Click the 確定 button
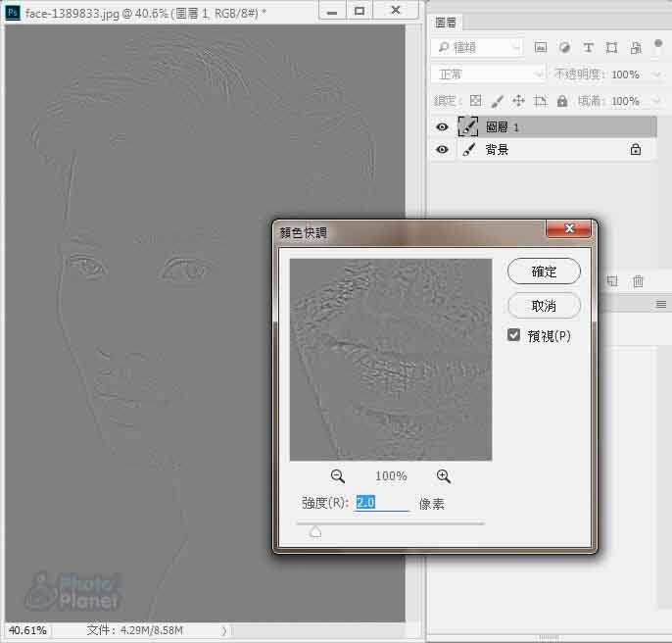The width and height of the screenshot is (672, 643). tap(544, 272)
